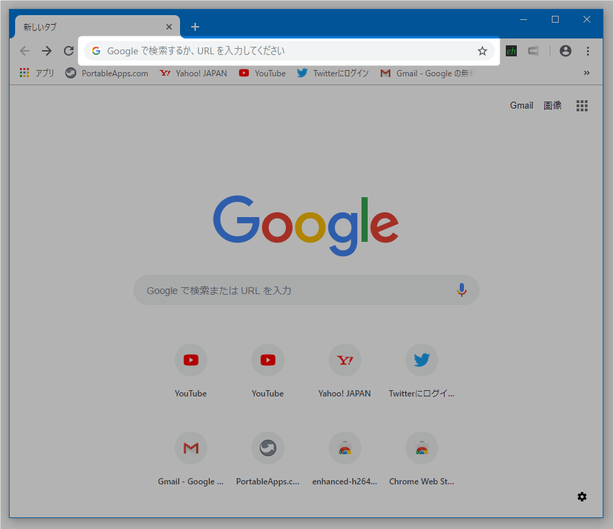The width and height of the screenshot is (613, 529).
Task: Go forward with the forward arrow button
Action: point(47,51)
